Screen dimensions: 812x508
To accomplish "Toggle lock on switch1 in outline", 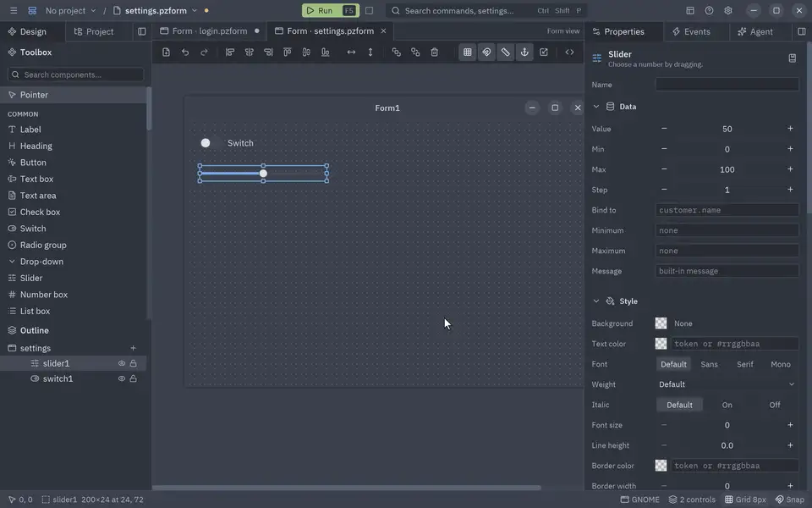I will click(133, 379).
